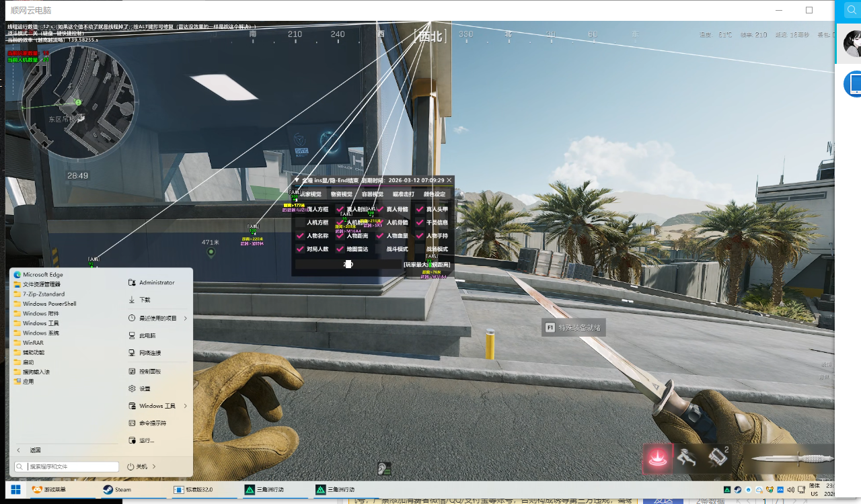The width and height of the screenshot is (861, 504).
Task: Click the Windows Start button
Action: point(15,489)
